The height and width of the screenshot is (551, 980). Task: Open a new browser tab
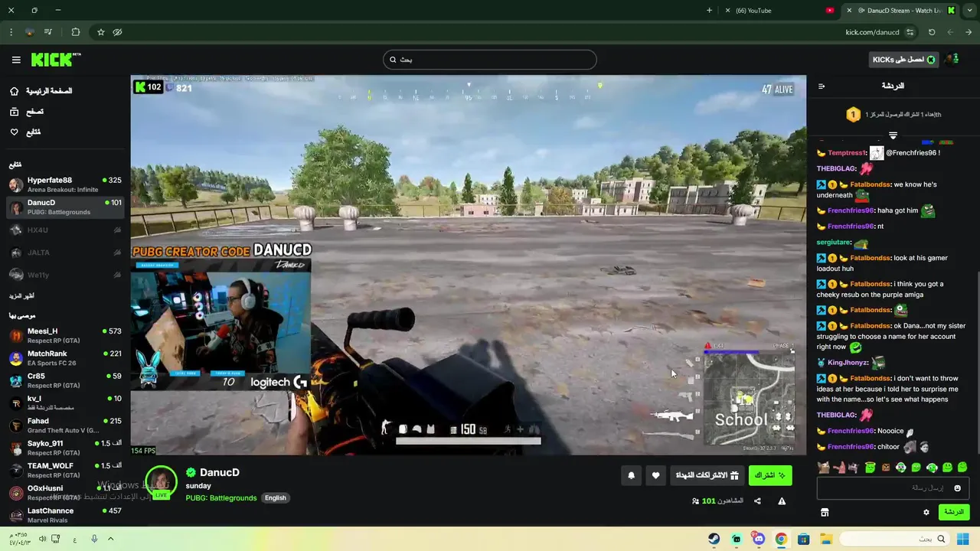click(709, 11)
